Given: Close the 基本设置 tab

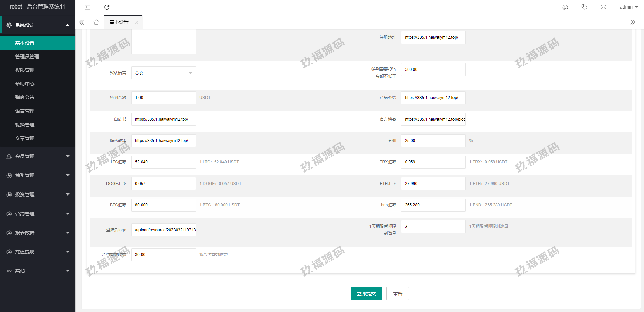Looking at the screenshot, I should click(x=137, y=22).
